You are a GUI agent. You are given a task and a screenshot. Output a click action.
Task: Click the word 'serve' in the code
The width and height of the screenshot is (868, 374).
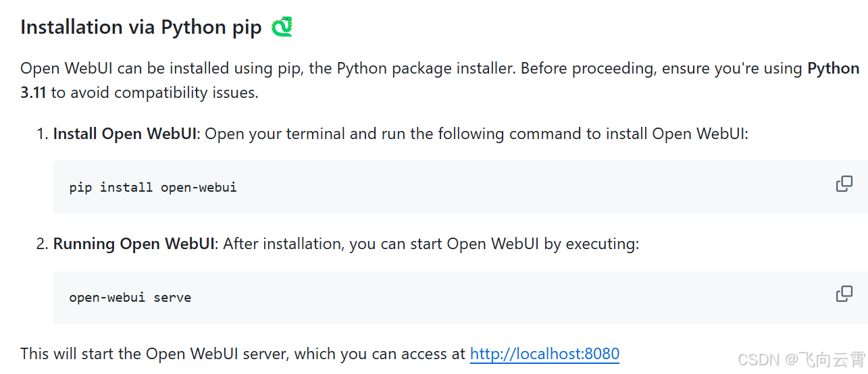pyautogui.click(x=172, y=297)
